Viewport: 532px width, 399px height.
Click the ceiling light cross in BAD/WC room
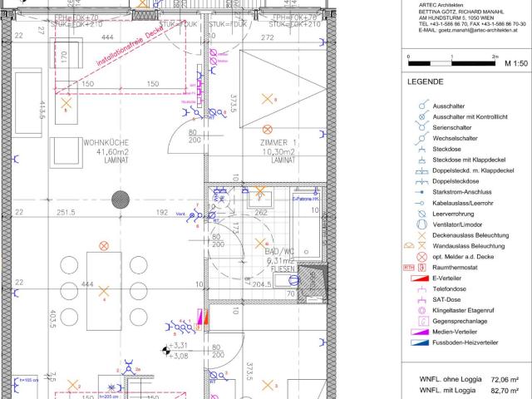click(260, 244)
